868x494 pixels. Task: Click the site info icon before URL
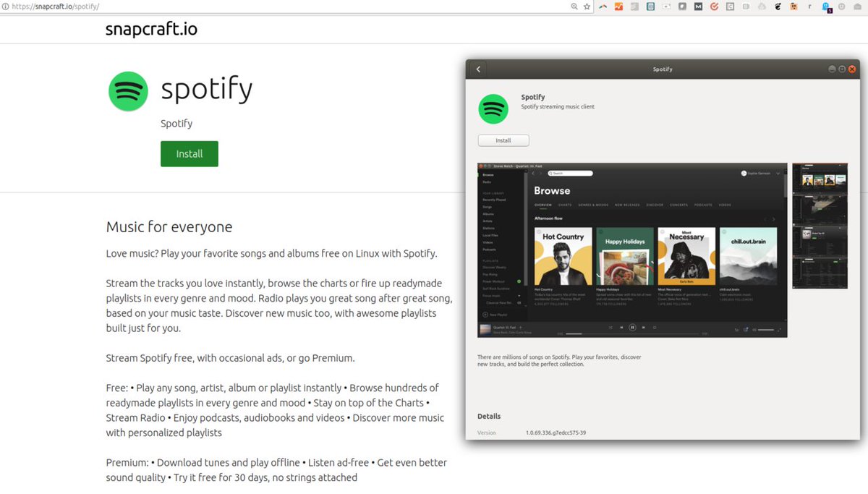pos(5,7)
